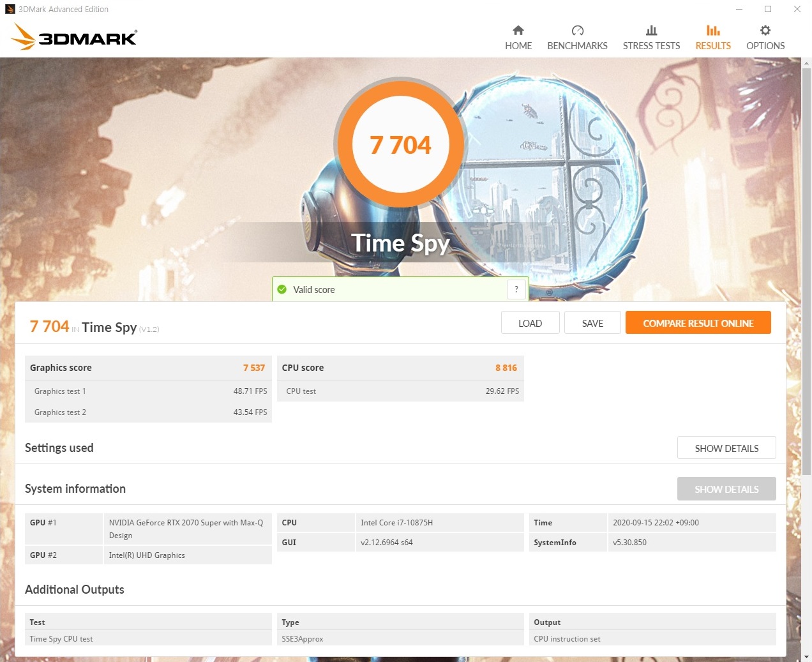812x662 pixels.
Task: Minimize the 3DMark window
Action: (x=739, y=9)
